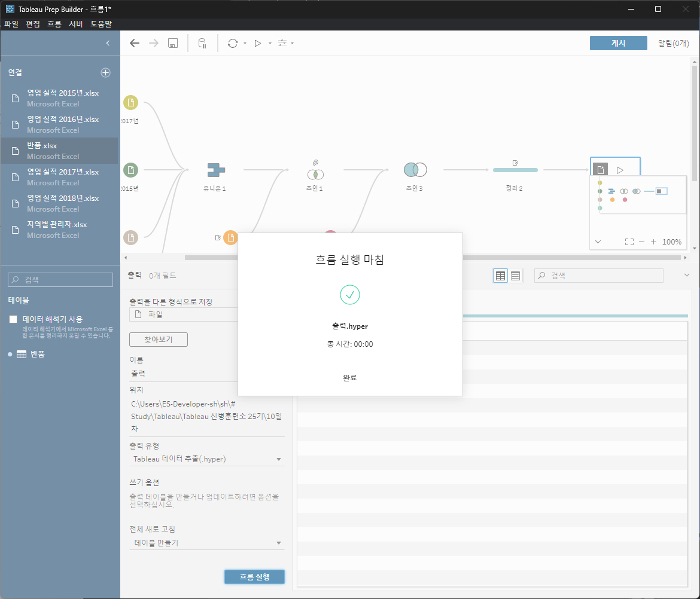Viewport: 700px width, 599px height.
Task: Select the 2017년 input step circle
Action: coord(131,103)
